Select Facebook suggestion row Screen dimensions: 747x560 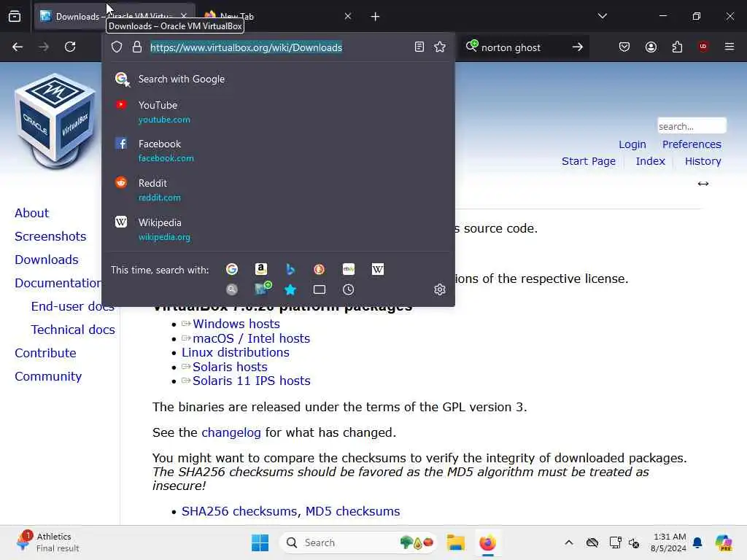[x=278, y=150]
